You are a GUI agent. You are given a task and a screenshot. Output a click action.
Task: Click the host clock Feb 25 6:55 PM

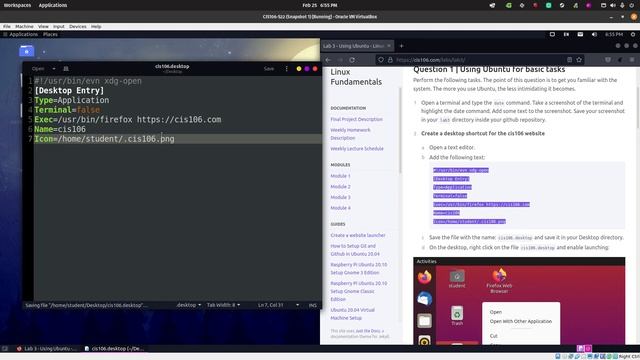[x=320, y=5]
